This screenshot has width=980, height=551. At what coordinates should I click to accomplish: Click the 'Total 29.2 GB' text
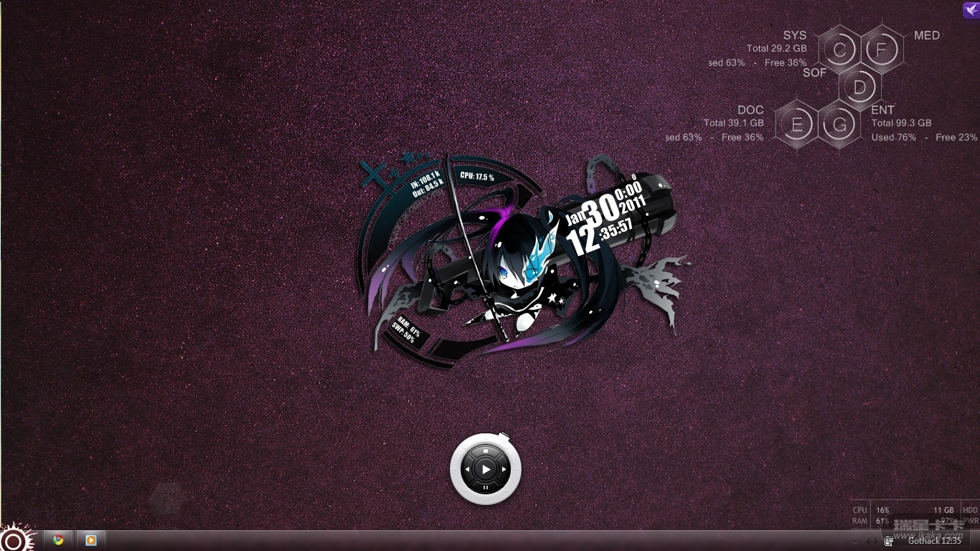[x=777, y=49]
